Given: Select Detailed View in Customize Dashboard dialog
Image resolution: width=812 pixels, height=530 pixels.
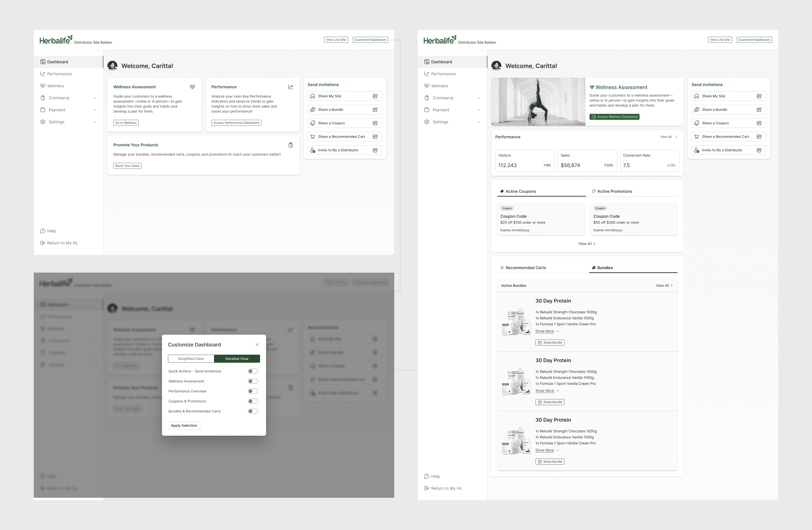Looking at the screenshot, I should [237, 359].
